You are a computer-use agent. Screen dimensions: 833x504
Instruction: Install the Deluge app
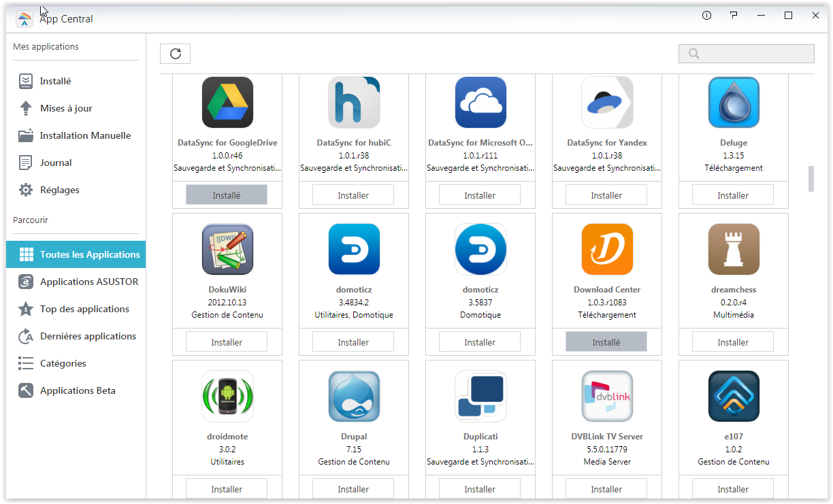pos(733,195)
